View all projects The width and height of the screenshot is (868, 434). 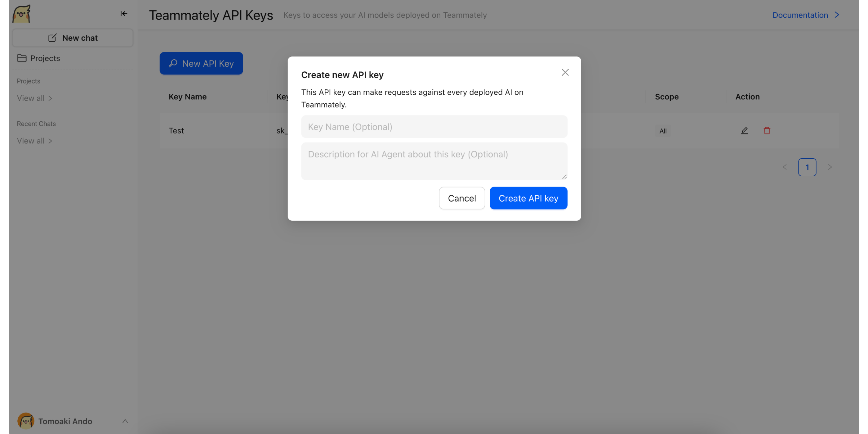(x=35, y=98)
